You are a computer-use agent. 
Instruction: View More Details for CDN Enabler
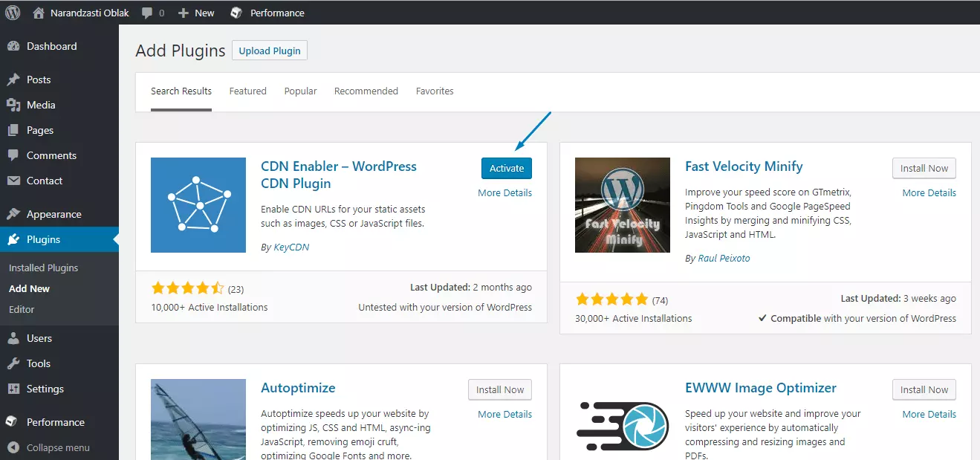[504, 192]
